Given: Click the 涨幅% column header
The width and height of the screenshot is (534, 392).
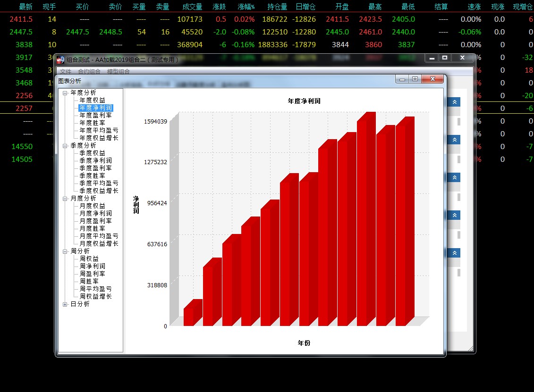Looking at the screenshot, I should click(x=246, y=7).
